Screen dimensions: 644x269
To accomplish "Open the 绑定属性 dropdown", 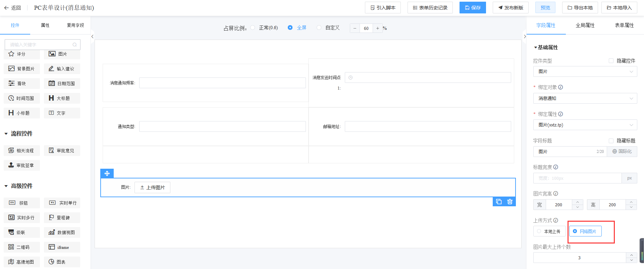I will click(x=585, y=125).
